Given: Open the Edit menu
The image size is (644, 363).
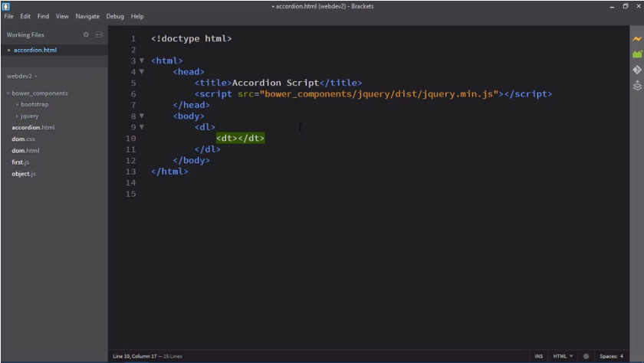Looking at the screenshot, I should [25, 16].
